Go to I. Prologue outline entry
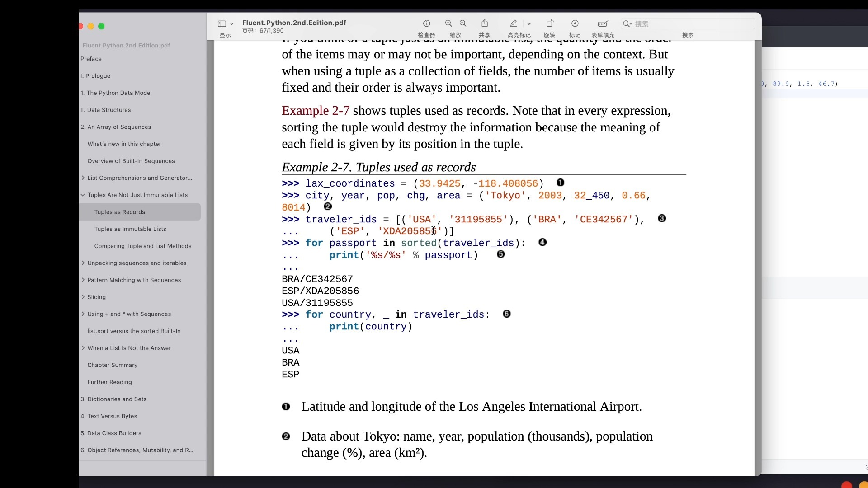The width and height of the screenshot is (868, 488). click(95, 76)
